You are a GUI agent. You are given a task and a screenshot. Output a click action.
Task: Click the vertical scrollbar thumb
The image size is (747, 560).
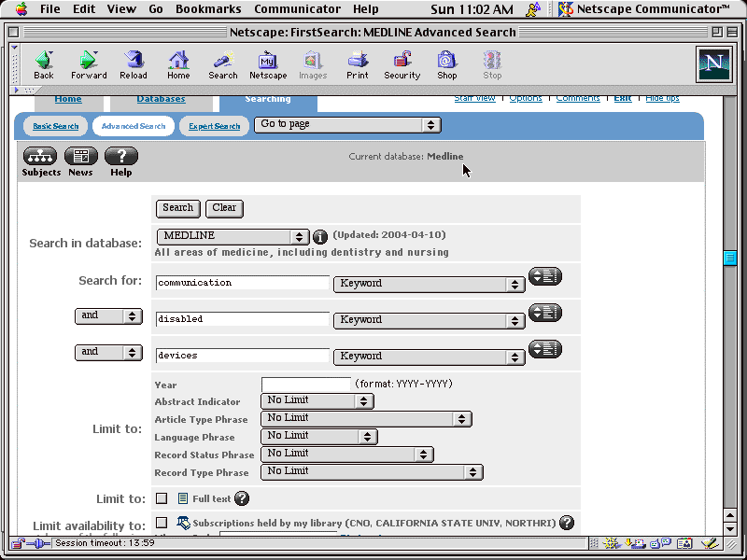730,259
